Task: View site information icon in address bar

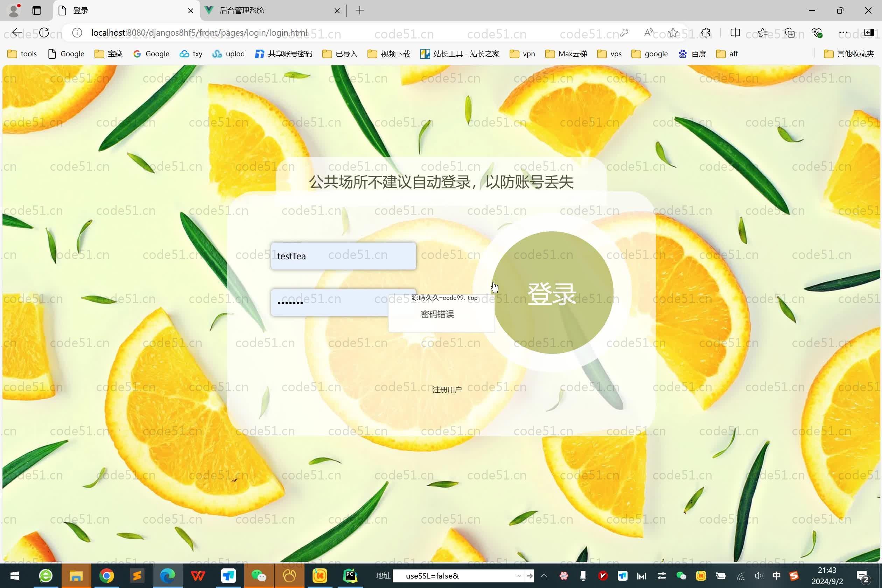Action: coord(77,33)
